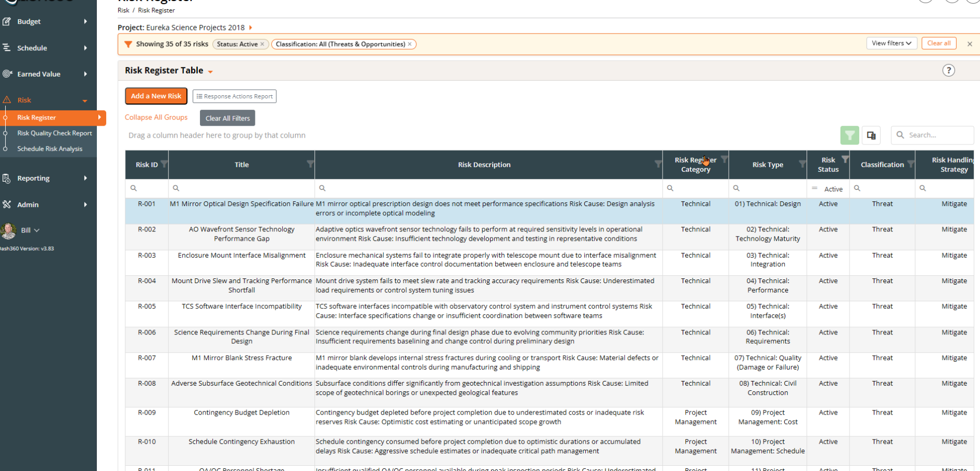The width and height of the screenshot is (980, 471).
Task: Click 'Schedule Contingency Exhaustion' title
Action: (242, 442)
